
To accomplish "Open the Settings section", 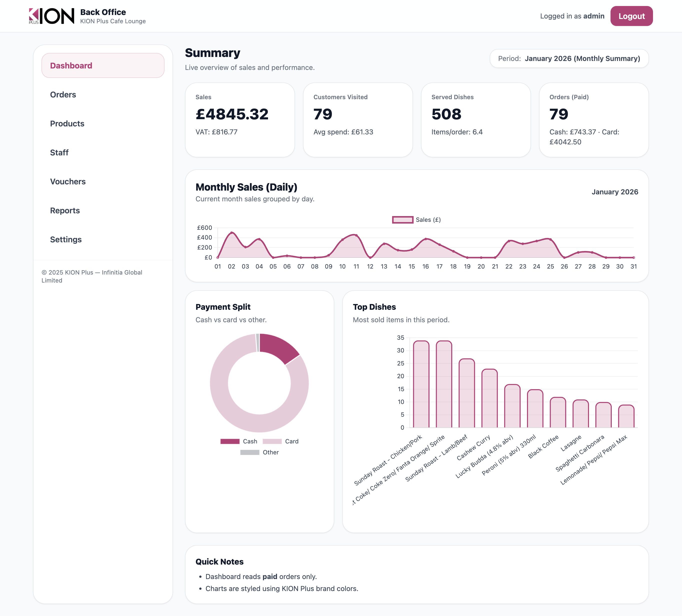I will click(x=66, y=239).
